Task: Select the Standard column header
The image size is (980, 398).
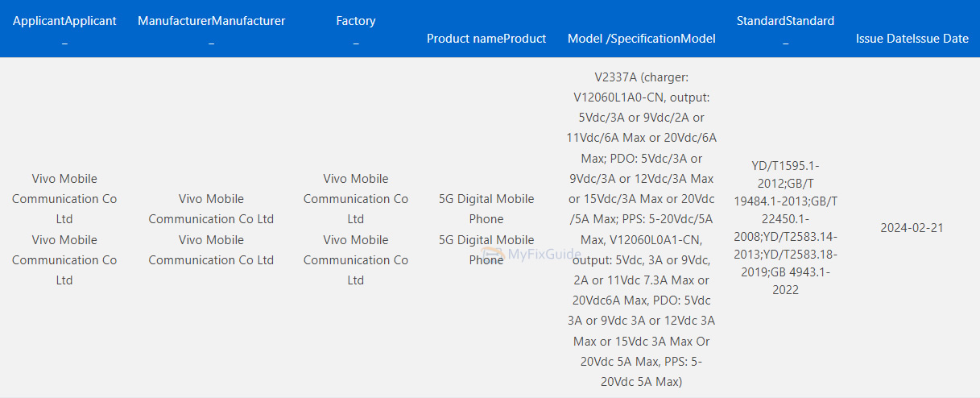Action: pos(785,21)
